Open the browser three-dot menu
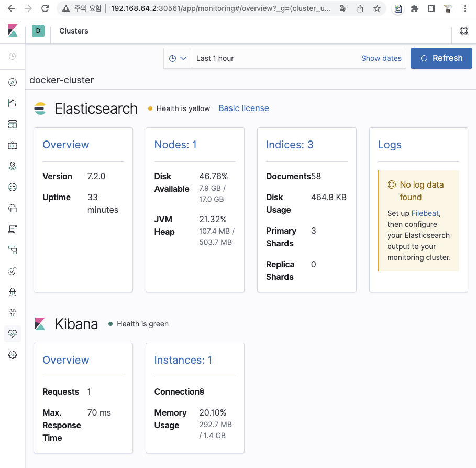 pyautogui.click(x=465, y=8)
